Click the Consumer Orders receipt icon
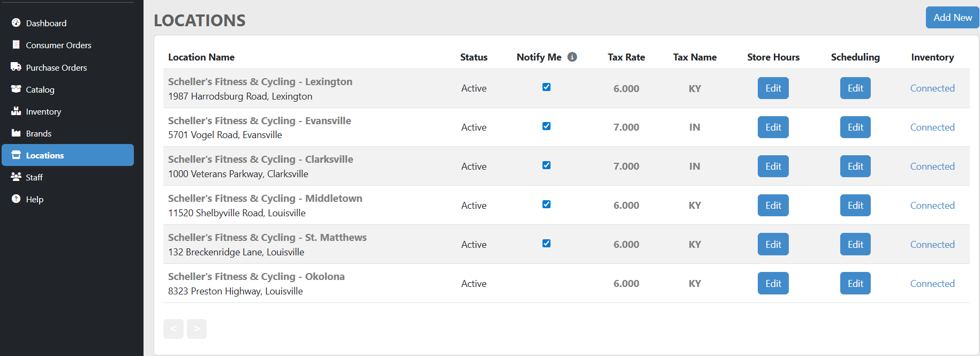Screen dimensions: 980x356 [x=16, y=45]
